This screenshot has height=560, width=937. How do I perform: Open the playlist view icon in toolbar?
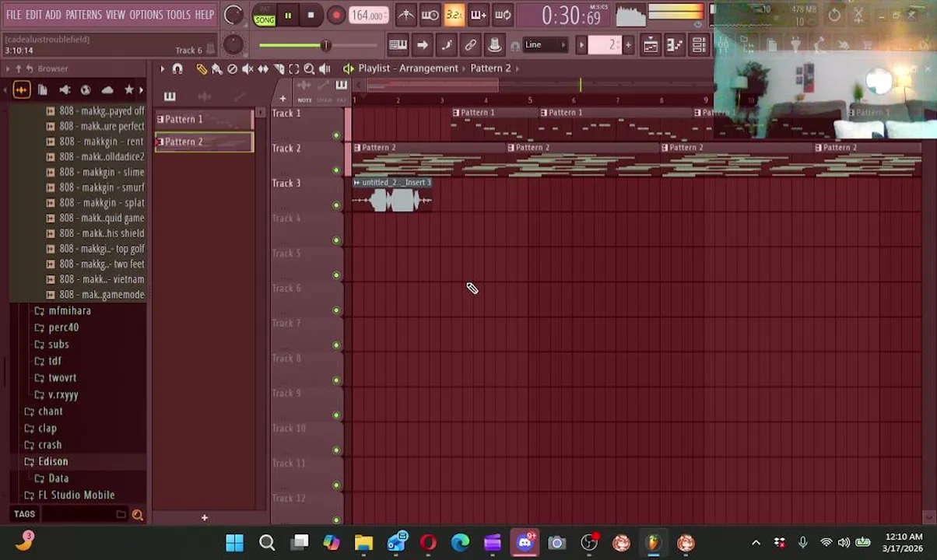650,45
